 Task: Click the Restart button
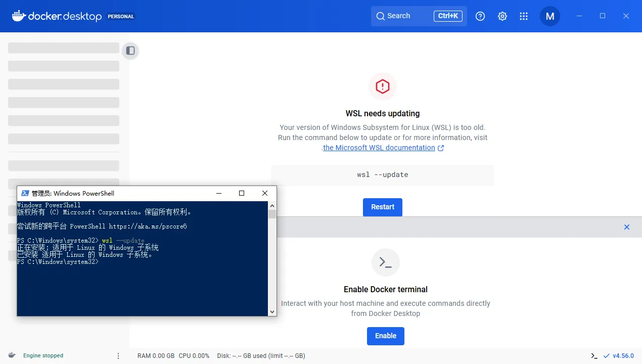pyautogui.click(x=382, y=207)
